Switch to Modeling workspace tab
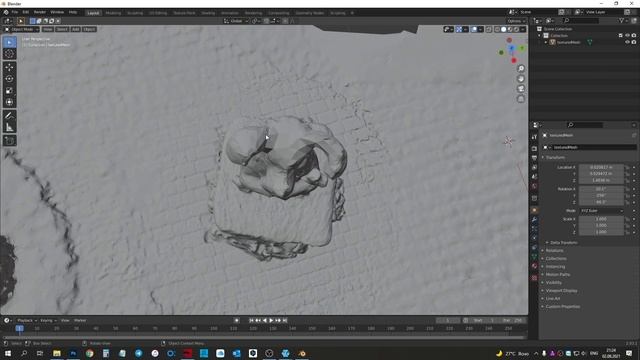 click(x=113, y=13)
